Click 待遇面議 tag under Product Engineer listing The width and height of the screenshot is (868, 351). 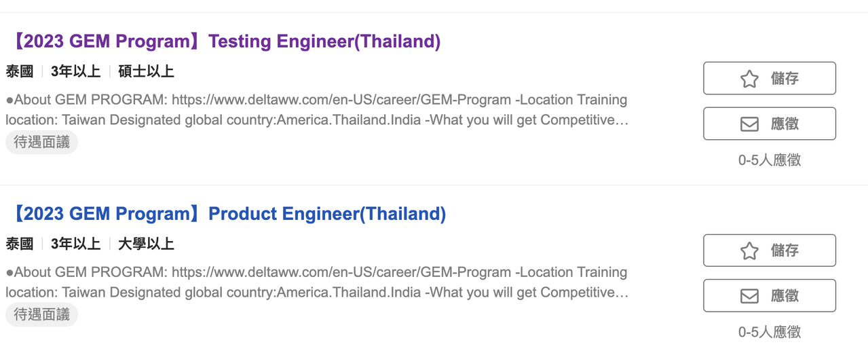(x=42, y=315)
